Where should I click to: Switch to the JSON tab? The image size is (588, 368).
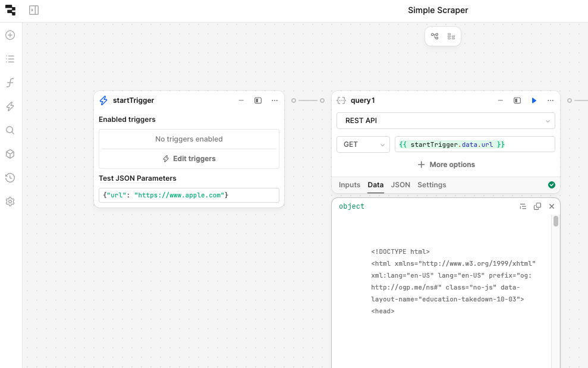click(400, 185)
